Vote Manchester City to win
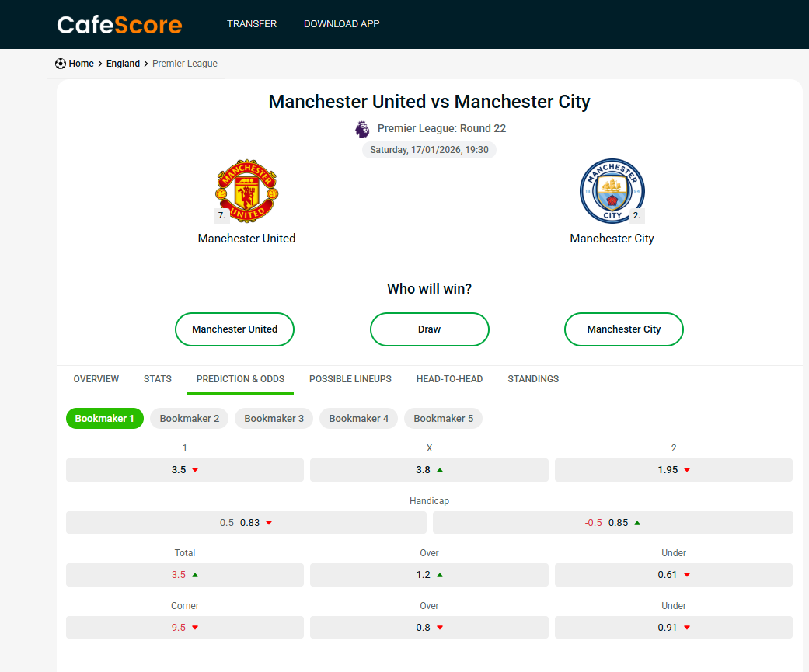809x672 pixels. point(623,329)
